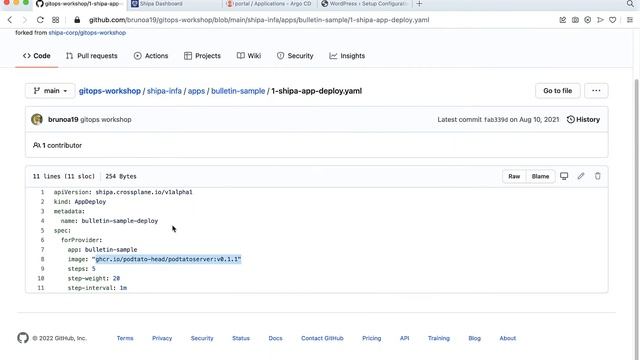
Task: Go back with browser back arrow
Action: [10, 20]
